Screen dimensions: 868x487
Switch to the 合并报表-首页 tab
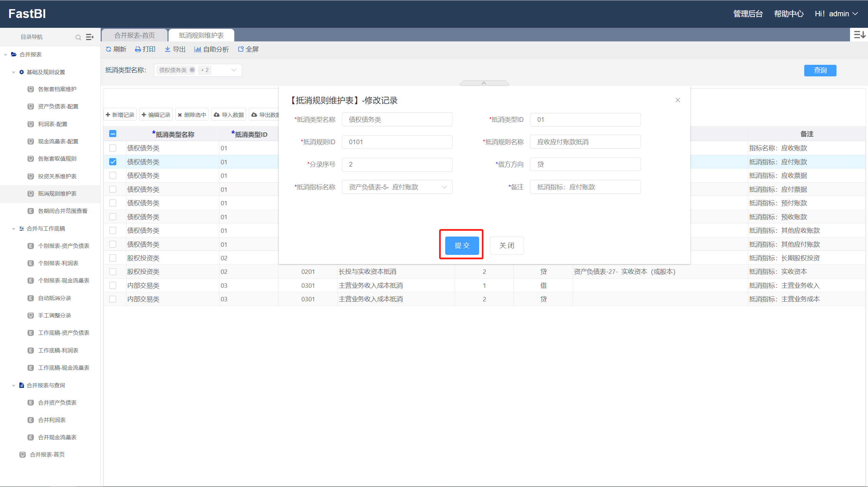pos(135,35)
